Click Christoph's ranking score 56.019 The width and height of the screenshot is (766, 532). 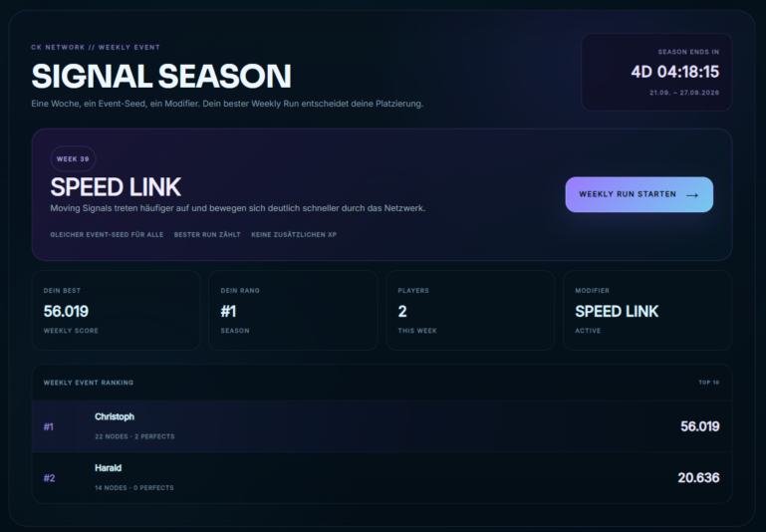pos(700,426)
